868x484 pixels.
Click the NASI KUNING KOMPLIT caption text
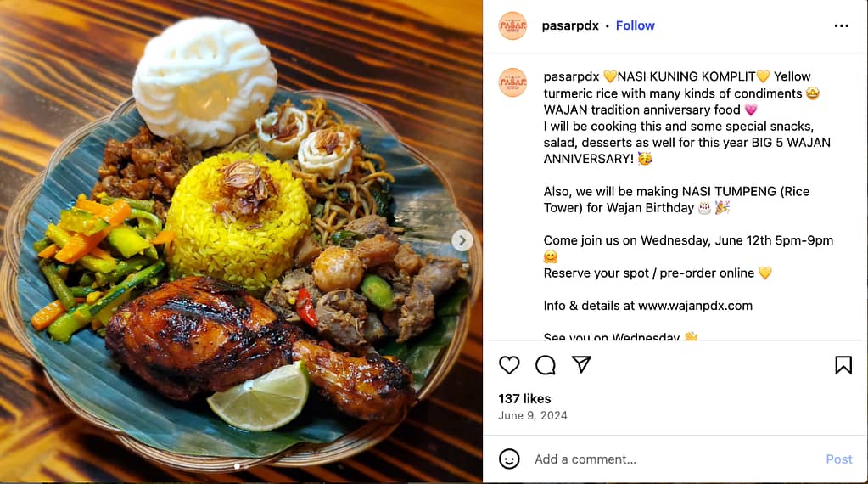click(686, 76)
